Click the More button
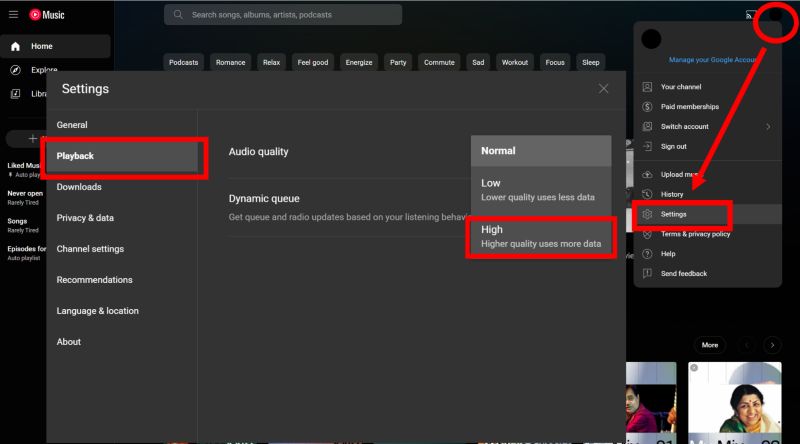800x444 pixels. point(710,345)
